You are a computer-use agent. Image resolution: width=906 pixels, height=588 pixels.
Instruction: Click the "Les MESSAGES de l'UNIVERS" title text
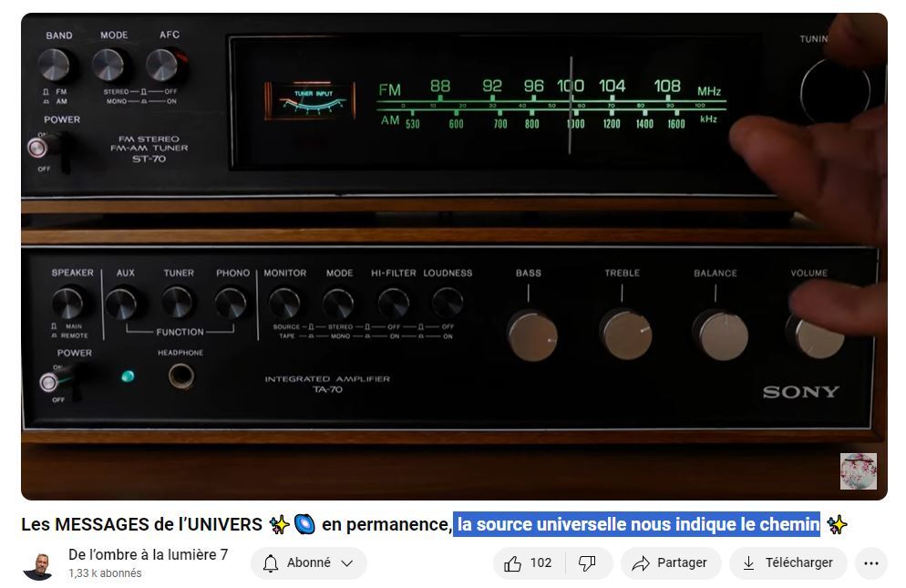pyautogui.click(x=141, y=524)
